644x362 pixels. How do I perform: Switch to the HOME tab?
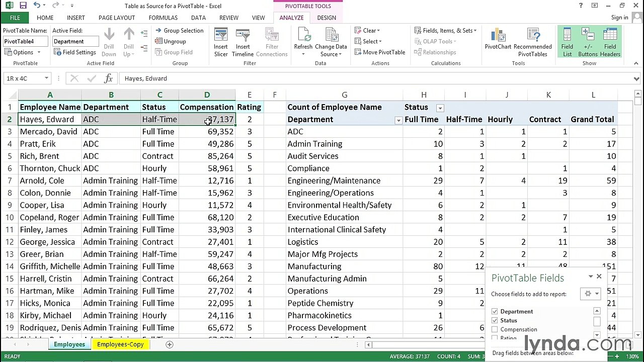pos(45,18)
